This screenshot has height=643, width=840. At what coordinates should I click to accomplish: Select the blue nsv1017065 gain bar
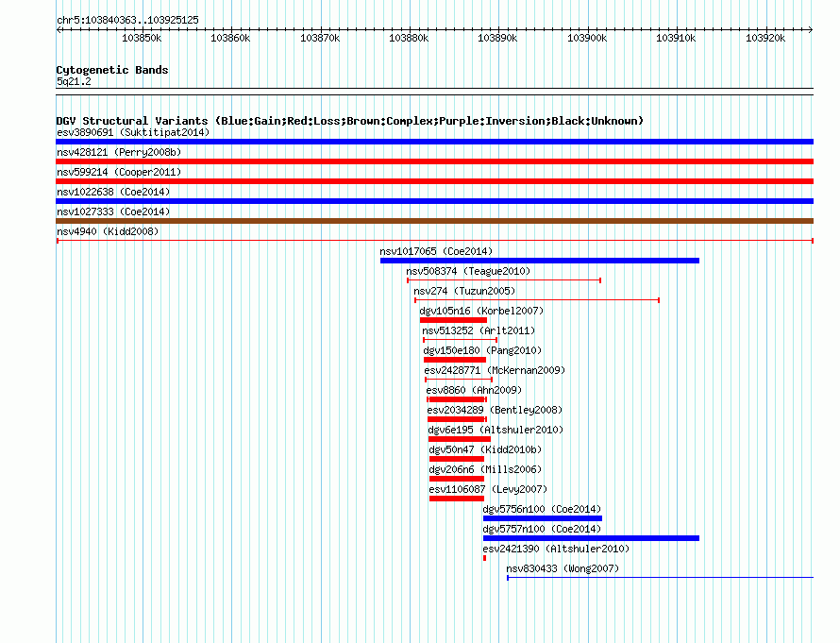tap(540, 261)
